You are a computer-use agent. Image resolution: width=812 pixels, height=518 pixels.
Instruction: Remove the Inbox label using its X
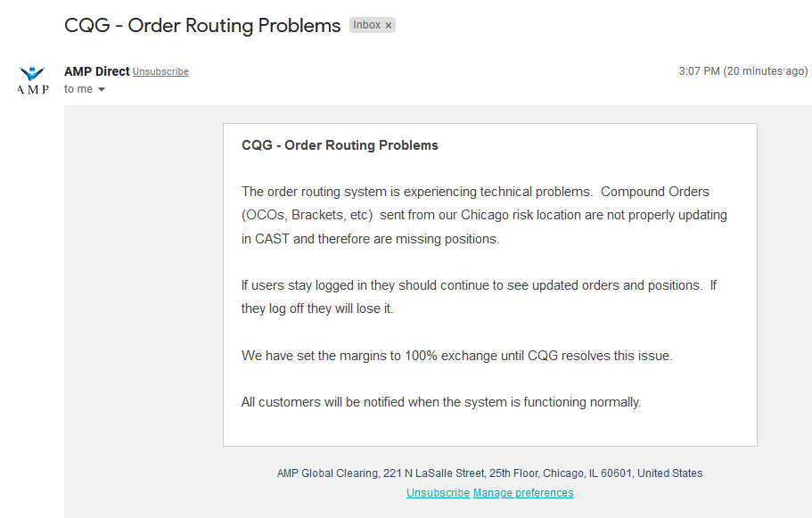coord(389,26)
